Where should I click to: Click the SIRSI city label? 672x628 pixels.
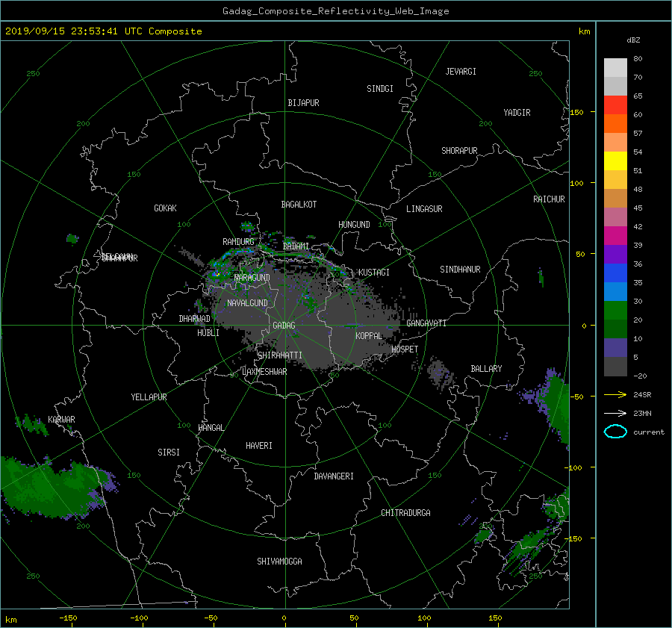pos(169,453)
